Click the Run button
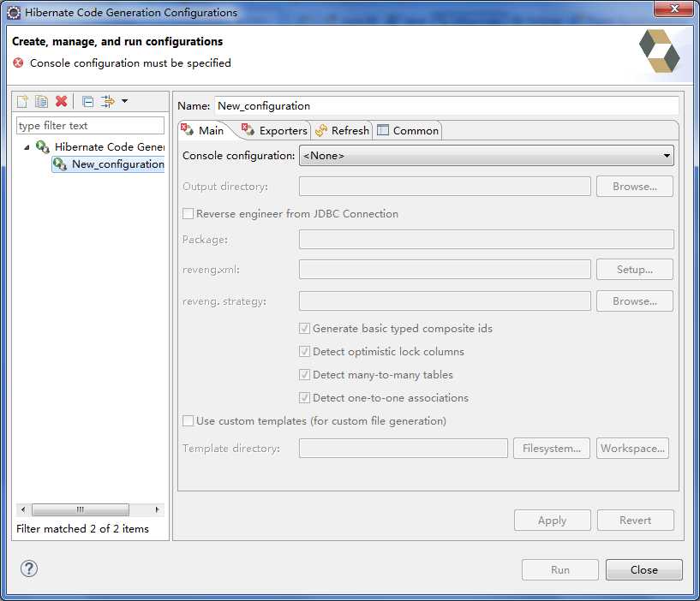Image resolution: width=700 pixels, height=601 pixels. [559, 570]
